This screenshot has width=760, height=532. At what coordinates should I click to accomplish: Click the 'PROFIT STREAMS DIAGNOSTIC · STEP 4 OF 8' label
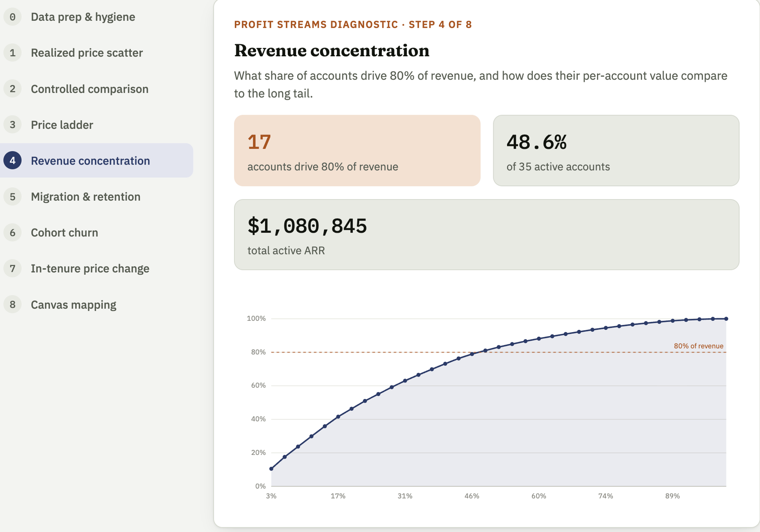pyautogui.click(x=353, y=25)
